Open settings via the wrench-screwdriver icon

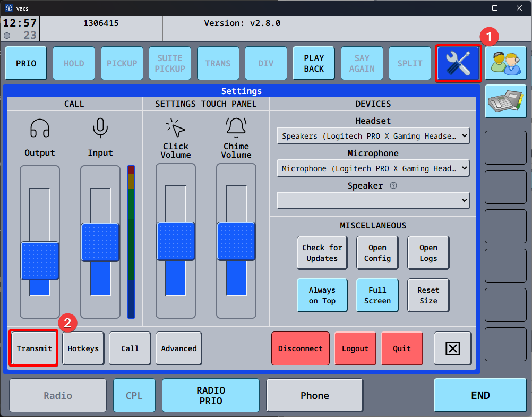click(x=458, y=63)
